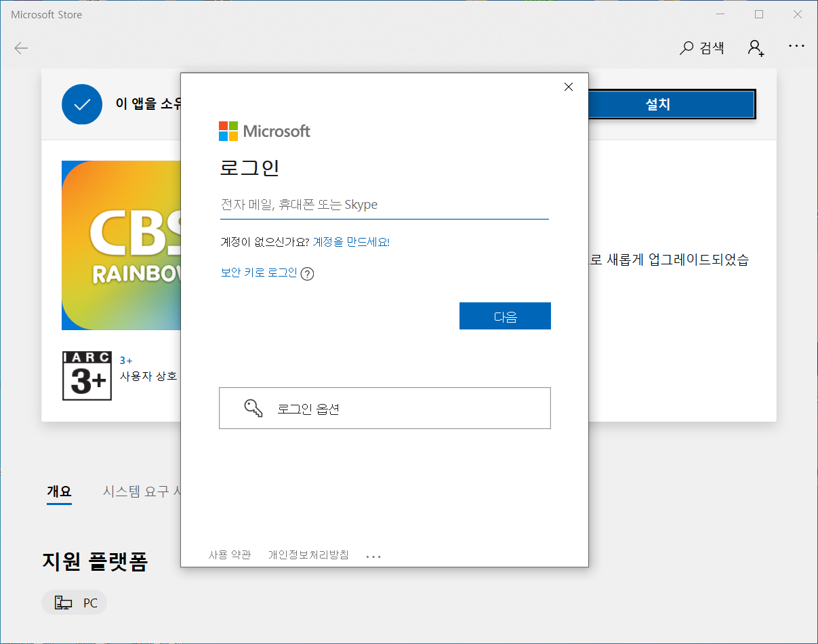The height and width of the screenshot is (644, 818).
Task: Click the blue checkmark ownership icon
Action: tap(82, 104)
